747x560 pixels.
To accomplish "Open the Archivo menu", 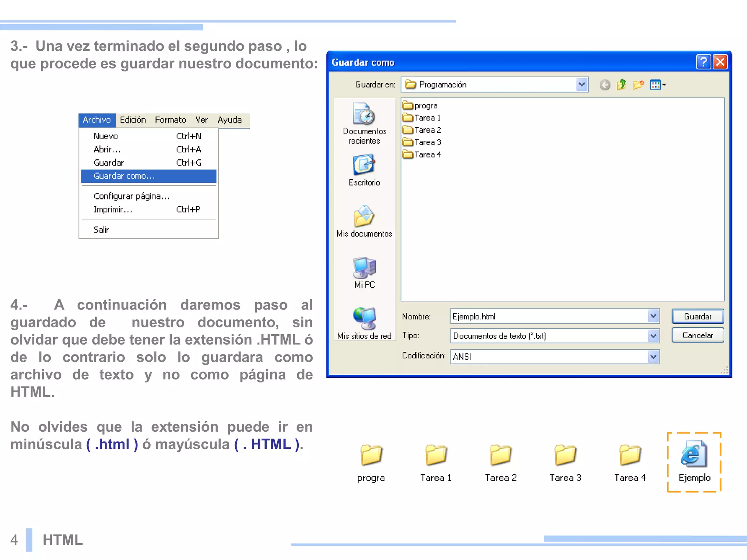I will pos(97,120).
